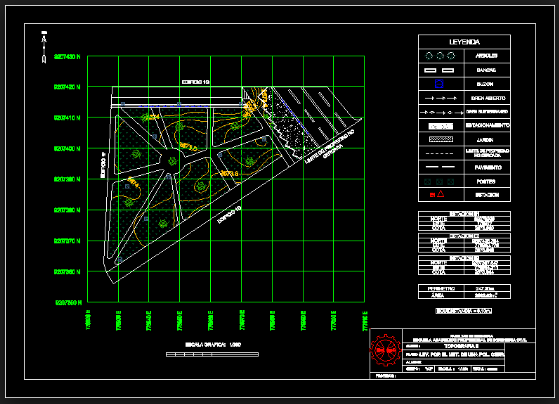Select the Jardin hatch sample in legend

(441, 139)
